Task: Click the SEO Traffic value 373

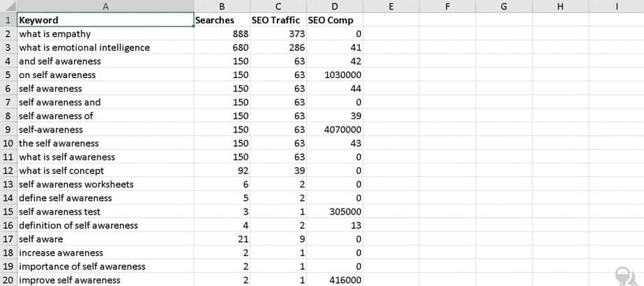Action: coord(278,33)
